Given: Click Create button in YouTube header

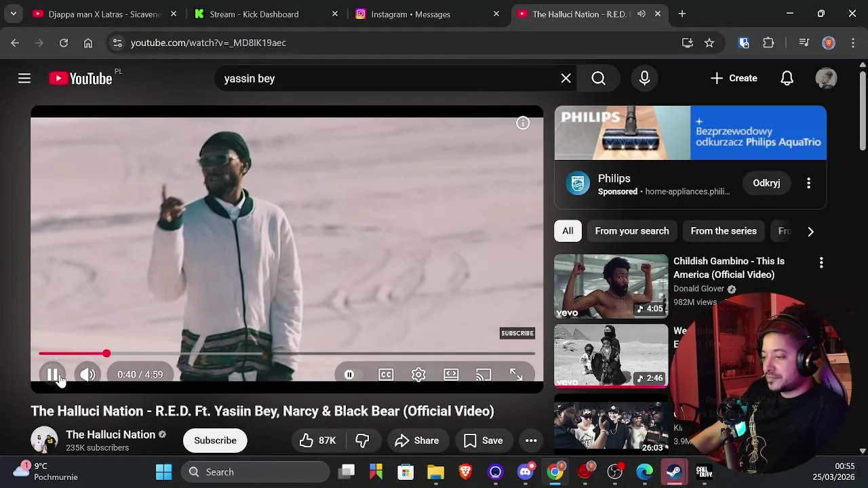Looking at the screenshot, I should (x=734, y=79).
